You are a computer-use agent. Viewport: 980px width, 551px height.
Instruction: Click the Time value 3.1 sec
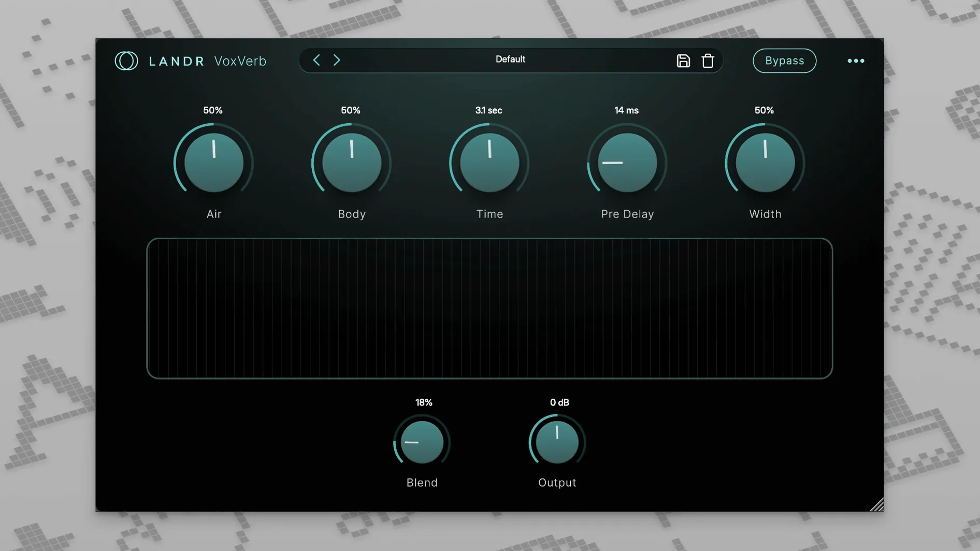click(x=488, y=110)
